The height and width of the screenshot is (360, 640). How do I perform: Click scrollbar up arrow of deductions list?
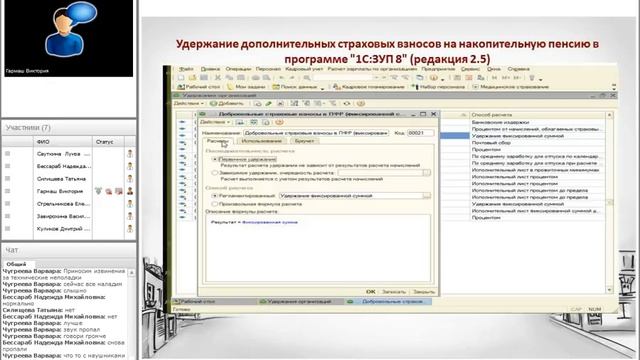pyautogui.click(x=610, y=116)
